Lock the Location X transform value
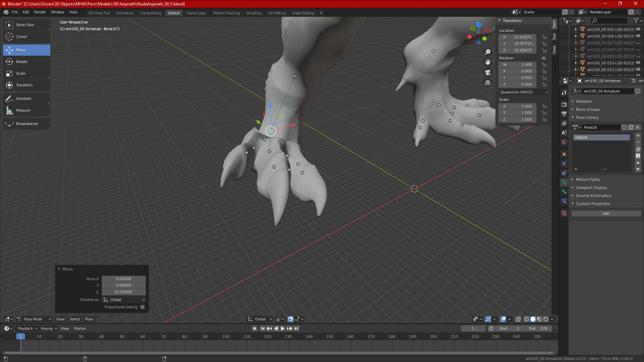 click(544, 37)
